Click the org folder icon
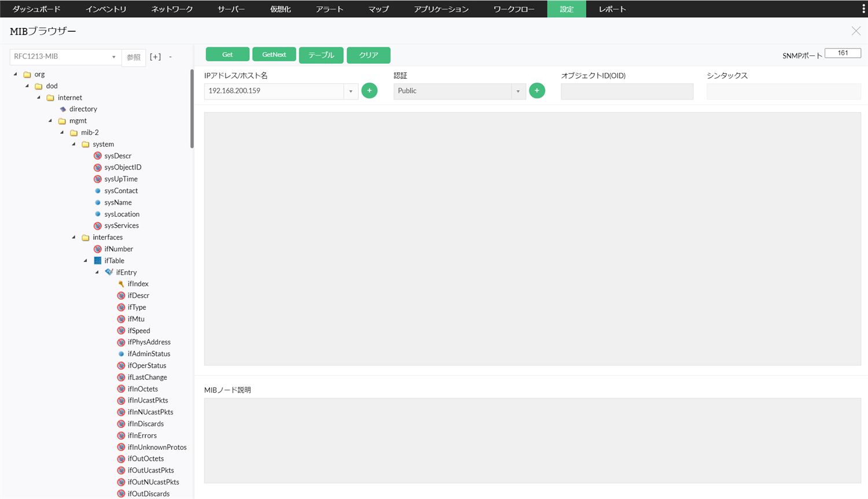This screenshot has width=868, height=499. [x=27, y=74]
